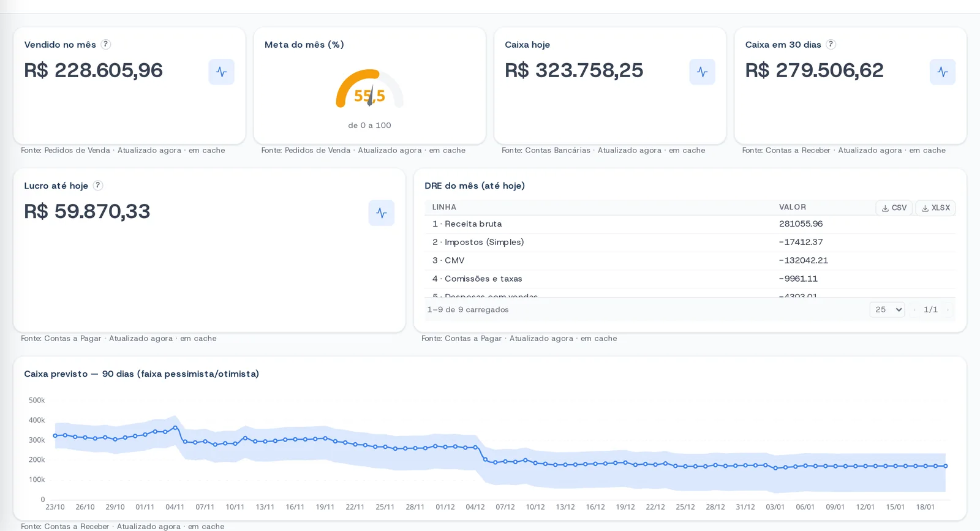Viewport: 980px width, 531px height.
Task: Select the row '1 · Receita bruta'
Action: (690, 224)
